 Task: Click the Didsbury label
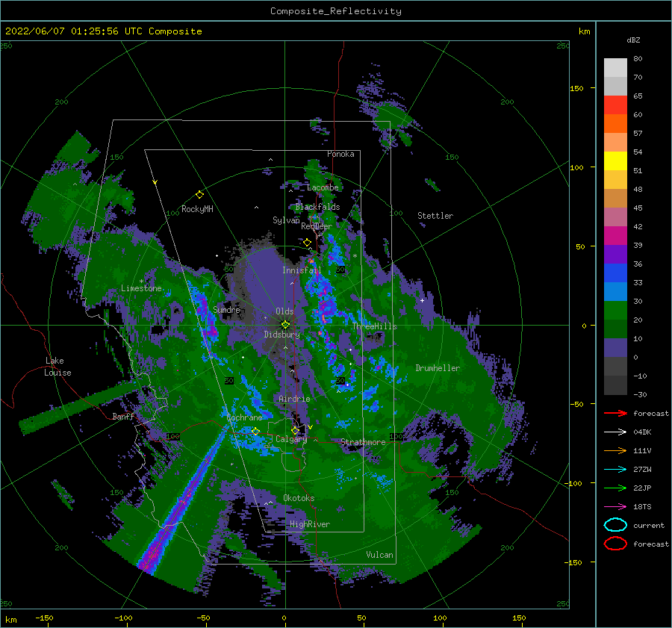pos(282,335)
